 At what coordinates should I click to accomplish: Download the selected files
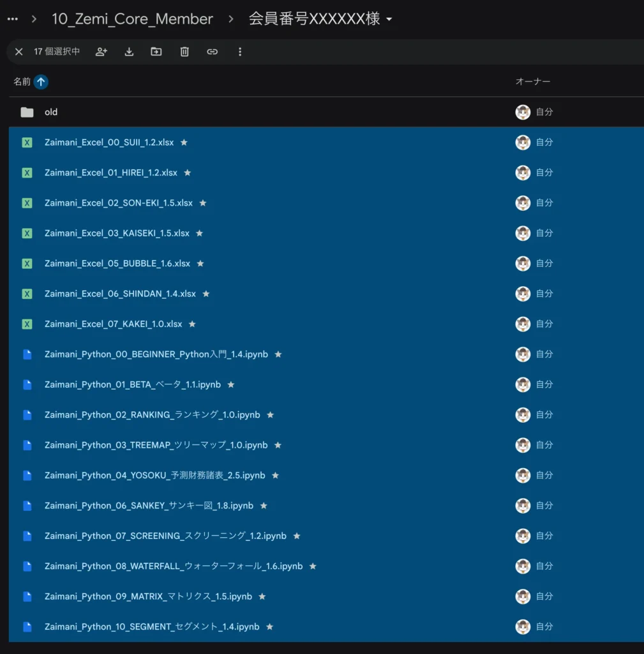129,52
